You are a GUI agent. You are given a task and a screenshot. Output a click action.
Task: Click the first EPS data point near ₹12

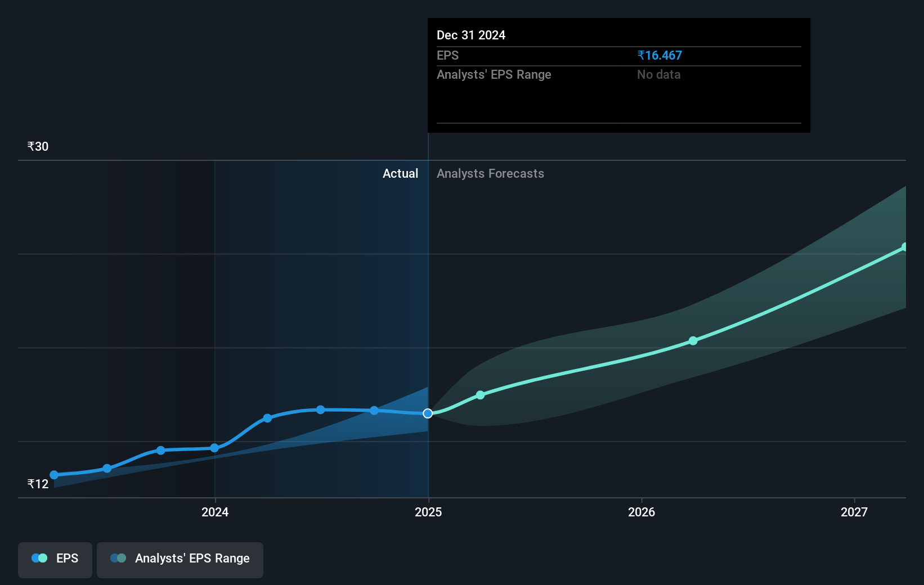[x=54, y=475]
